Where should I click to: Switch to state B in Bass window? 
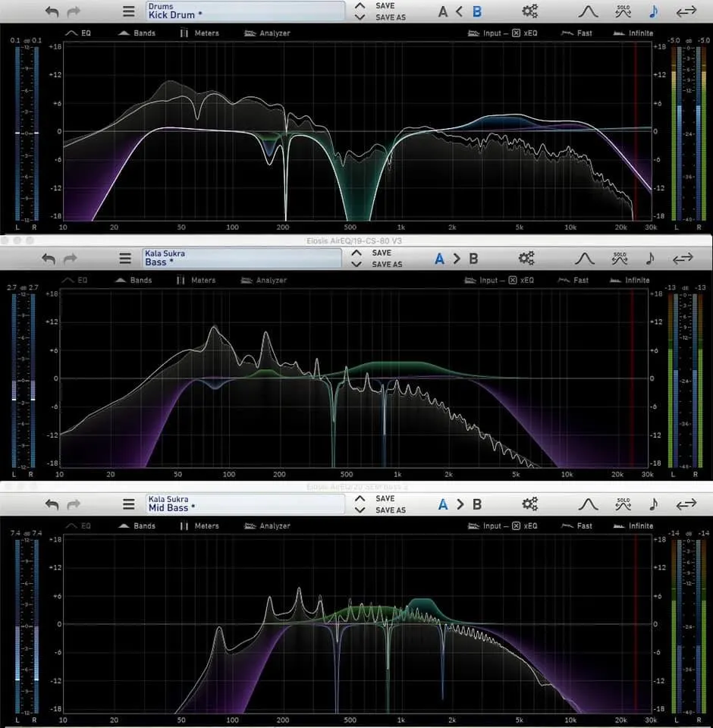(x=473, y=259)
